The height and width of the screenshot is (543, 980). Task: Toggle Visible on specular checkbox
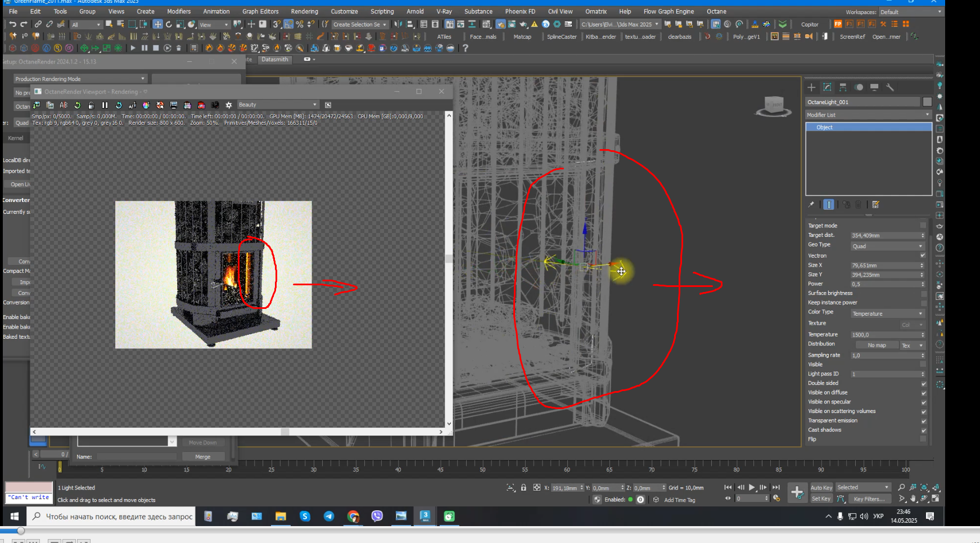tap(923, 402)
